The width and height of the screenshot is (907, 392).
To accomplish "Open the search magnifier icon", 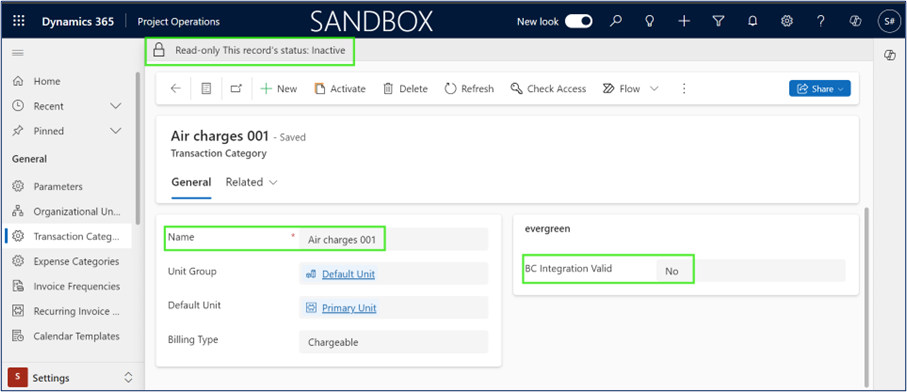I will tap(616, 21).
